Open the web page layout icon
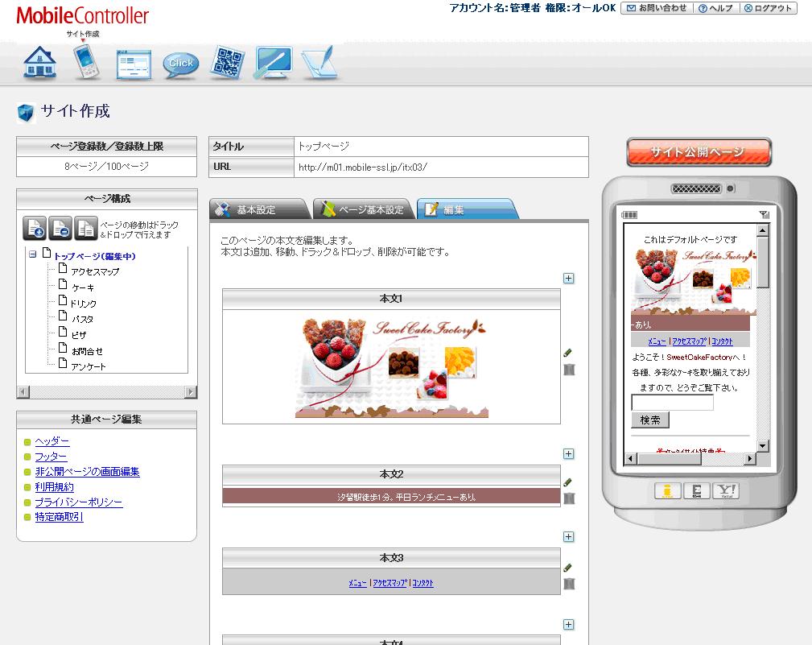Screen dimensions: 812x645 pos(134,64)
